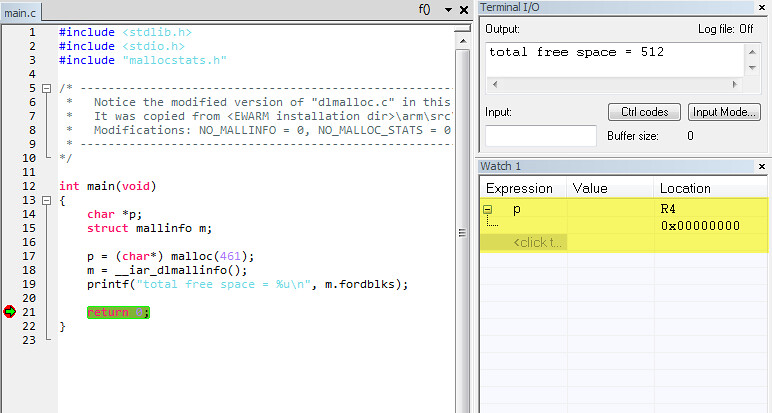Click the 'p' expression name in Watch 1
The width and height of the screenshot is (772, 413).
pyautogui.click(x=516, y=210)
